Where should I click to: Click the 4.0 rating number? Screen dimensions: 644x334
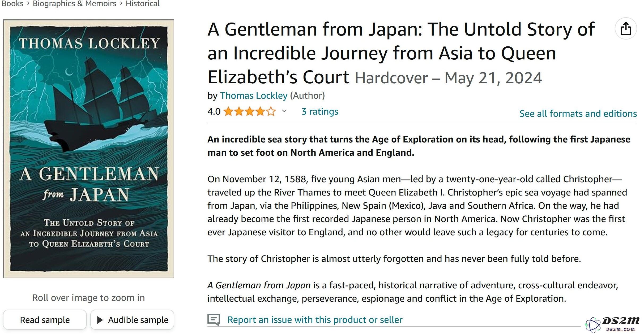[214, 111]
